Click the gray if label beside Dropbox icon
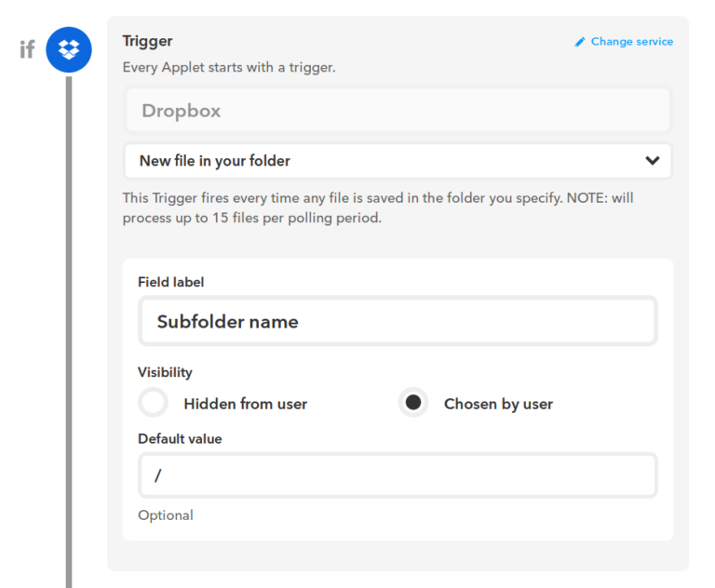Screen dimensions: 715x588 tap(27, 49)
